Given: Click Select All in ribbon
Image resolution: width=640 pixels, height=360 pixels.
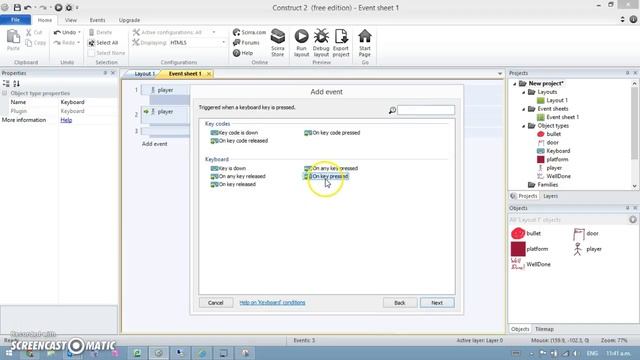Looking at the screenshot, I should pos(103,42).
